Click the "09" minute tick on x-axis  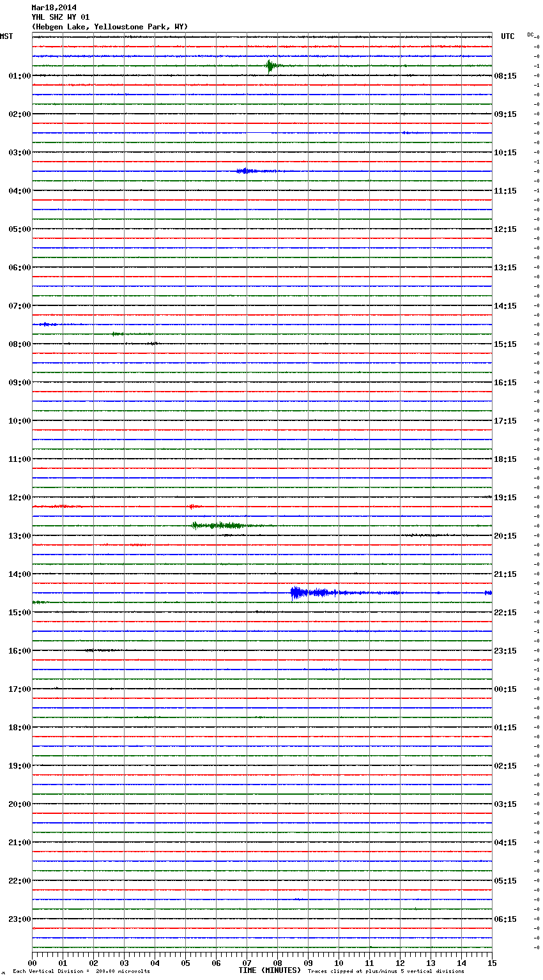click(308, 963)
